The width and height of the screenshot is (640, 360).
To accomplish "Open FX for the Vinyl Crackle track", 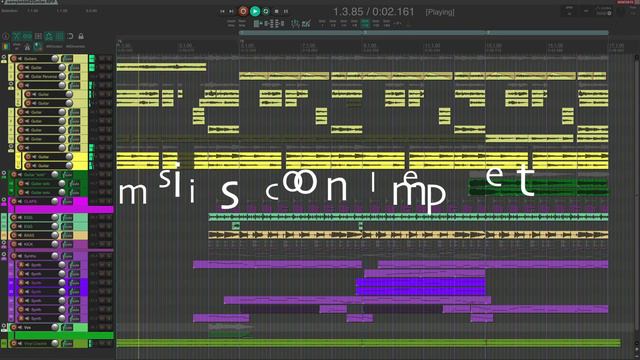I will [x=67, y=344].
